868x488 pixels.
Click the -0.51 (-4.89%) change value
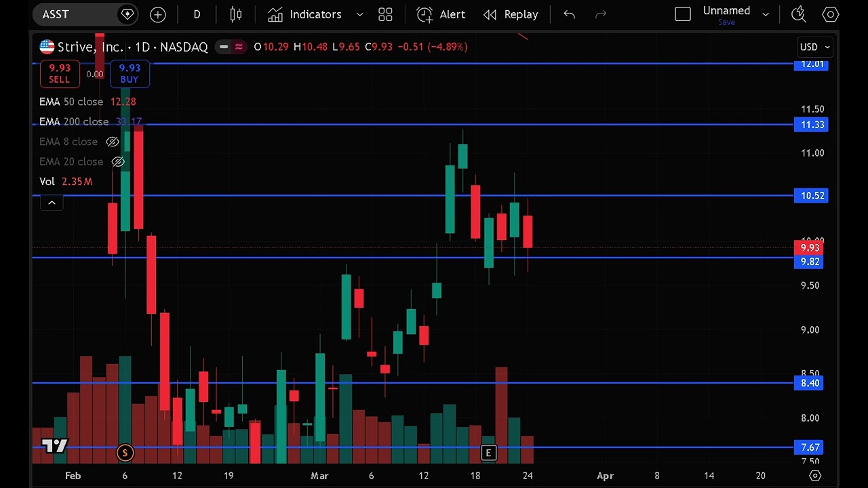(432, 47)
